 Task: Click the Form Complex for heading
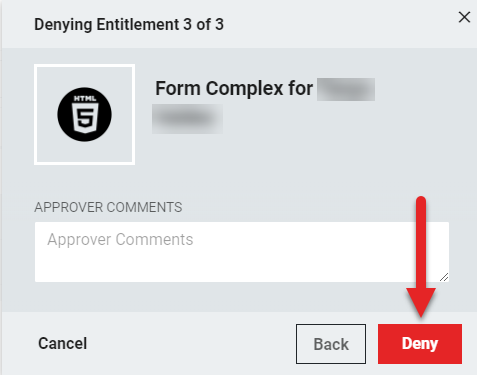coord(234,88)
